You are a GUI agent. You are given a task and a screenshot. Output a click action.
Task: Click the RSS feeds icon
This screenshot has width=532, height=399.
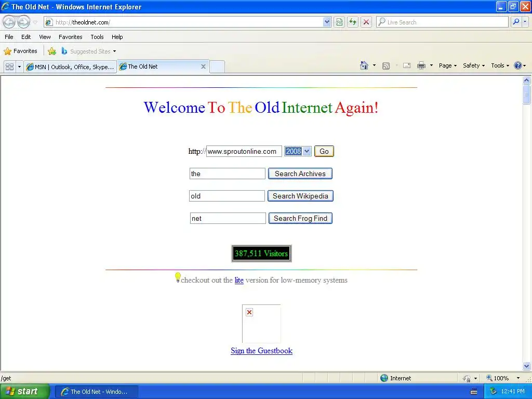coord(386,66)
